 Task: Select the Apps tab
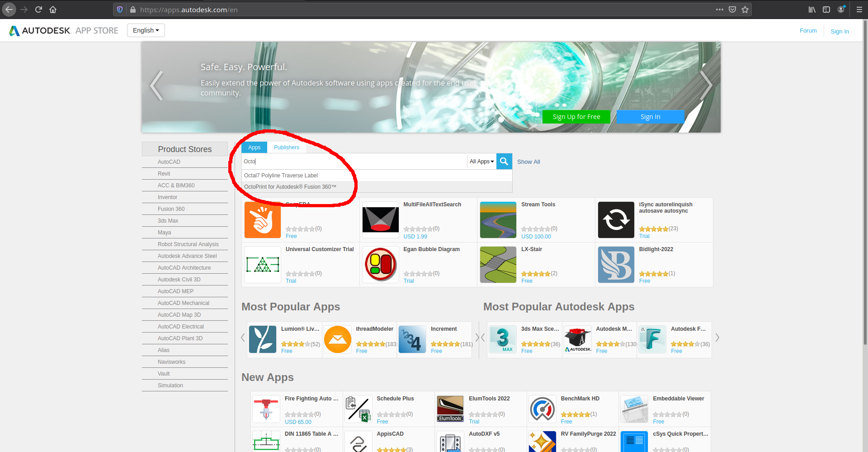point(254,147)
